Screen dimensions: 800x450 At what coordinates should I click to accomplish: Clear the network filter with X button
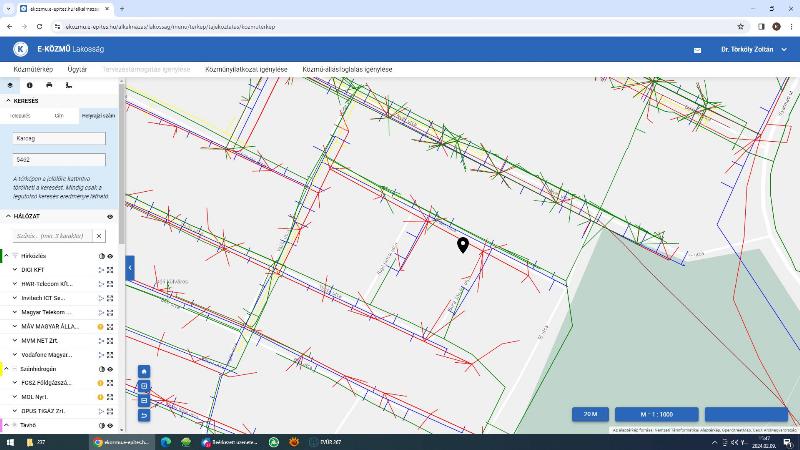pyautogui.click(x=99, y=236)
